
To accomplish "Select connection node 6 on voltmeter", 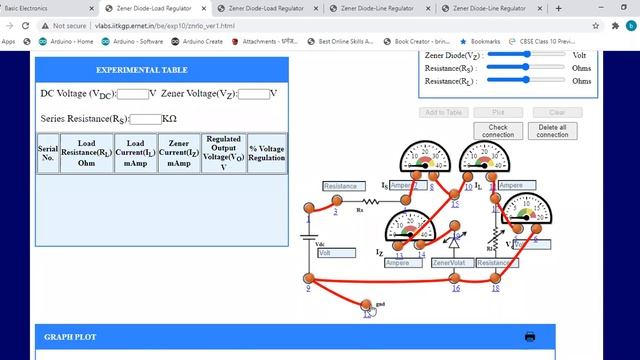I will (x=536, y=229).
